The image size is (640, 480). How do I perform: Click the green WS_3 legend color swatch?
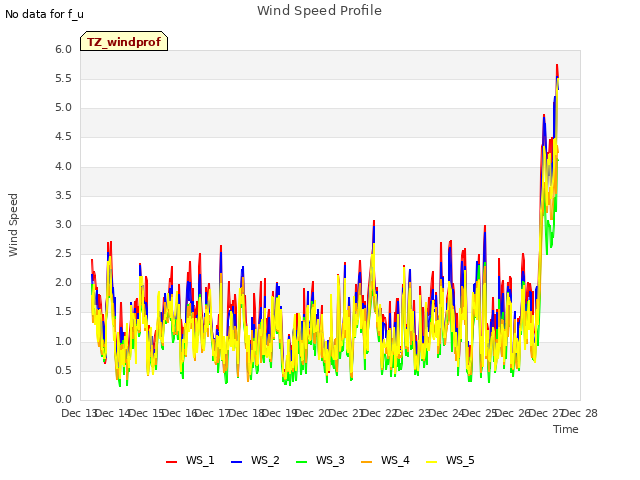pos(301,462)
